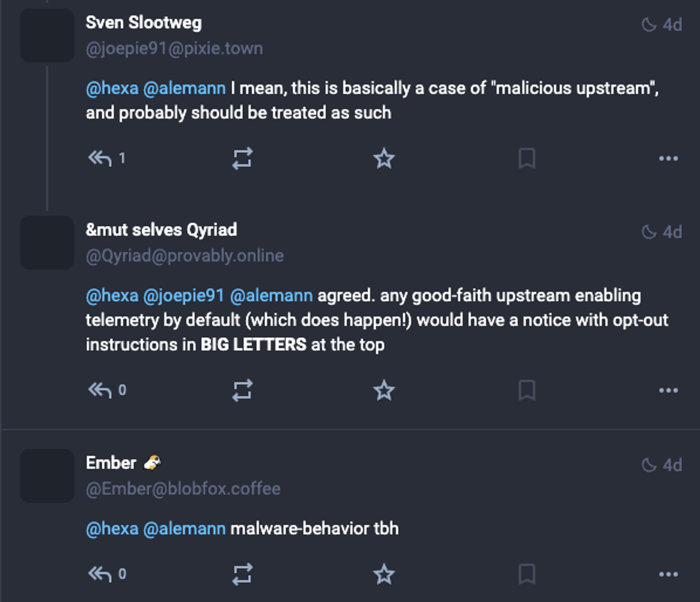700x602 pixels.
Task: Reply to the Qyriad post
Action: (100, 390)
